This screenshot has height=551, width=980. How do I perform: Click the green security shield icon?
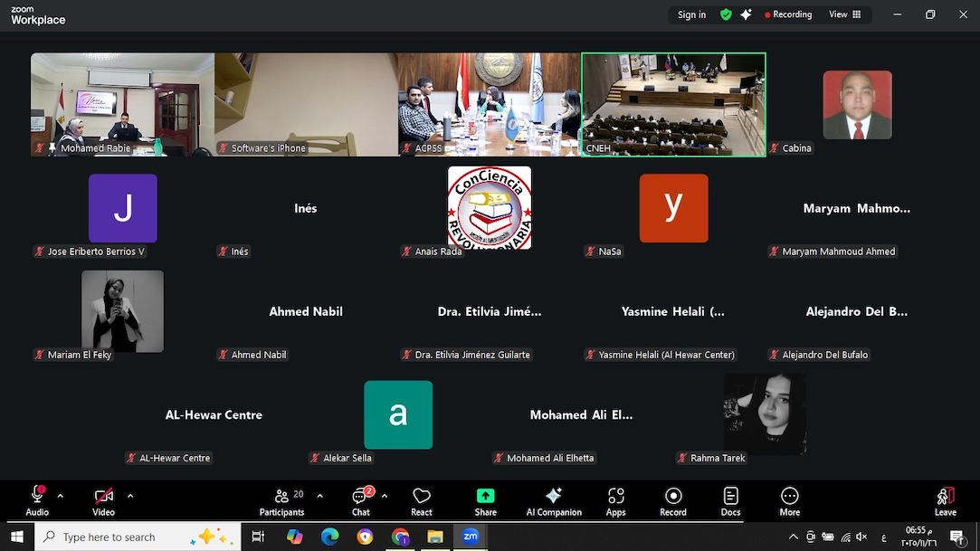pos(726,14)
